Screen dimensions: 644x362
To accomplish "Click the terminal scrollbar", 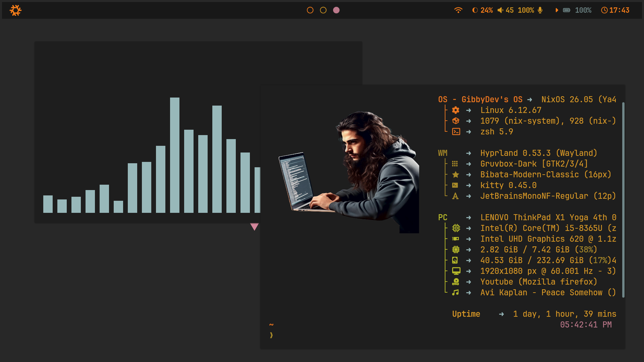I will click(x=623, y=200).
